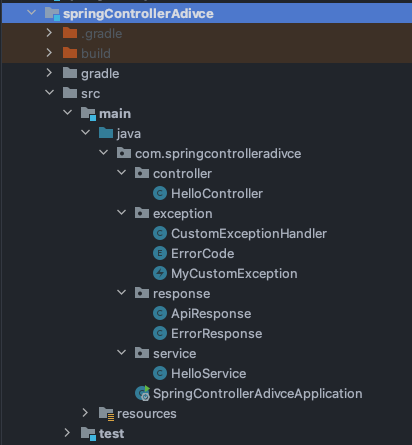This screenshot has height=445, width=412.
Task: Click the gray gradle folder icon
Action: point(70,73)
